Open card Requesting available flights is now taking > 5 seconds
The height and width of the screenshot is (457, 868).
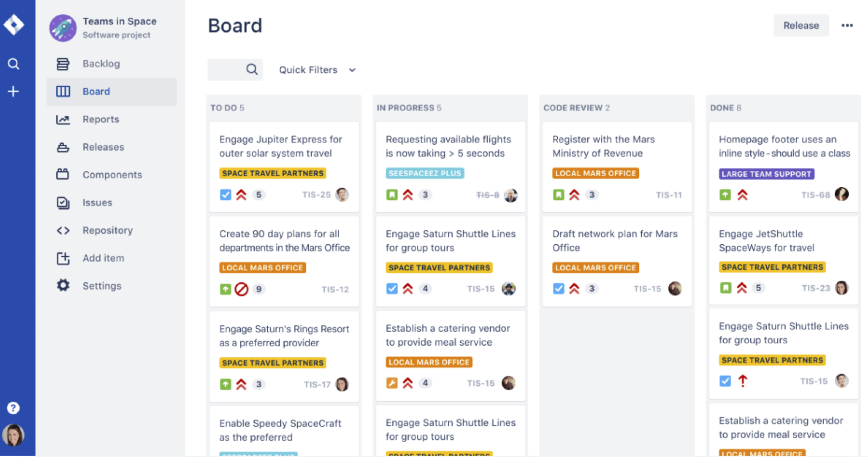(451, 167)
